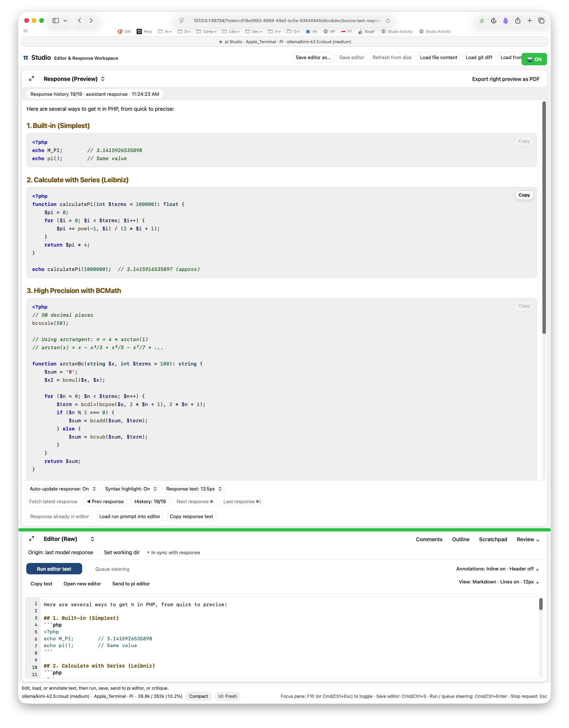This screenshot has width=569, height=728.
Task: Open Response text size dropdown
Action: (x=193, y=489)
